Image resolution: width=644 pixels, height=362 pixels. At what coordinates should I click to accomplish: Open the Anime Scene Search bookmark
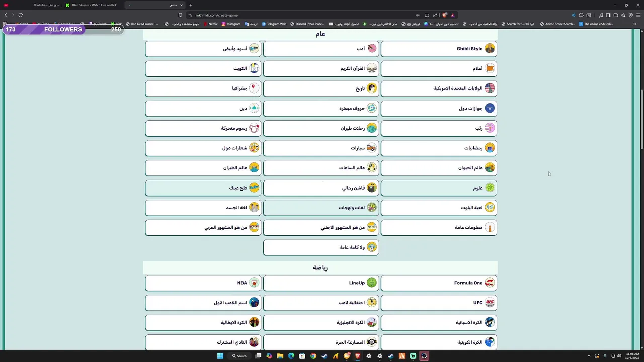tap(557, 24)
